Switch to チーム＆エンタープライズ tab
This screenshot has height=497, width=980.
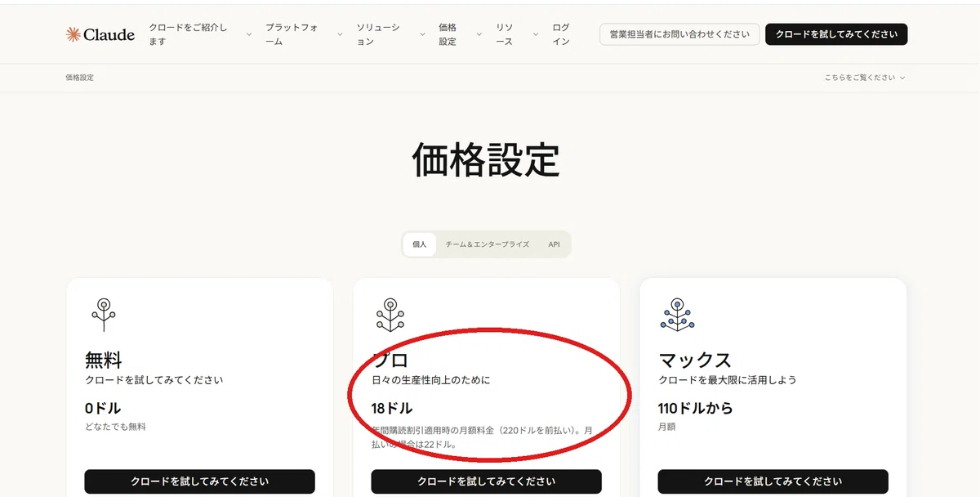[x=488, y=244]
